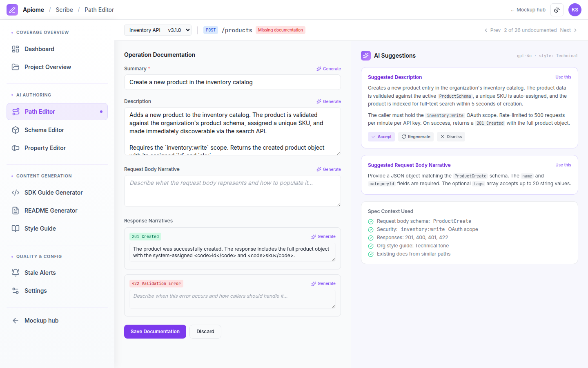Open the KS user avatar
The height and width of the screenshot is (368, 588).
[x=575, y=10]
